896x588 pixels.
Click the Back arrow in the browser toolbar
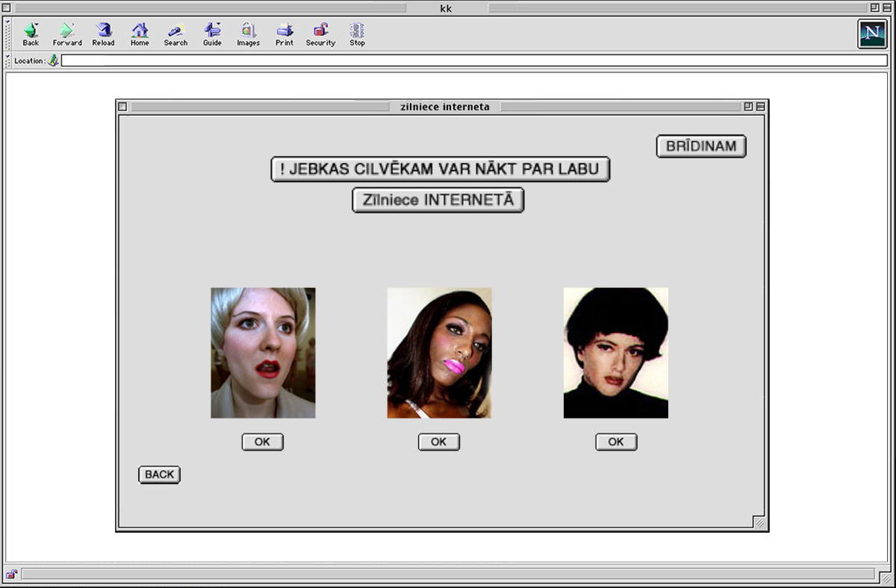31,34
